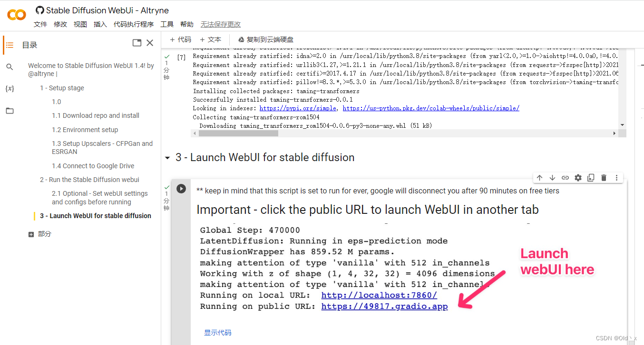This screenshot has width=644, height=345.
Task: Collapse section 3 - Launch WebUI heading
Action: tap(167, 158)
